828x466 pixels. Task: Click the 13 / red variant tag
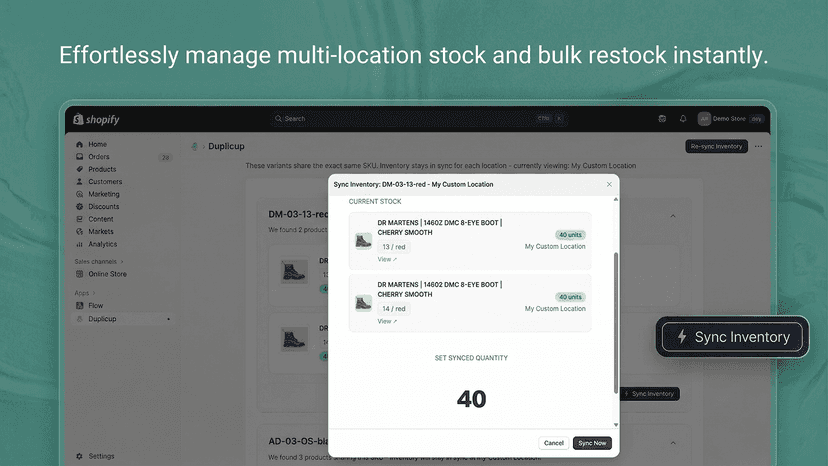[393, 247]
